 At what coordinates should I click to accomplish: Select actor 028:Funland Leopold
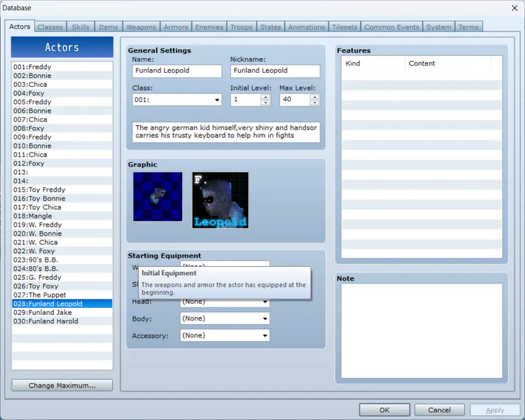pos(62,303)
